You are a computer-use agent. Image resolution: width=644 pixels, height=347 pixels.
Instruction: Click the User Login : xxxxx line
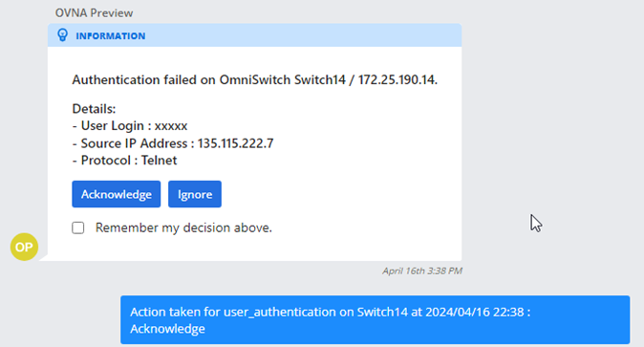(x=130, y=126)
